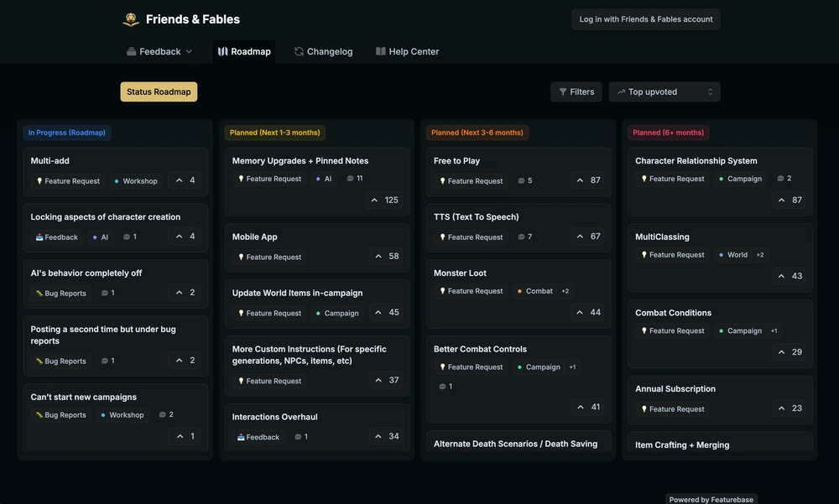The height and width of the screenshot is (504, 839).
Task: Upvote the Free to Play card
Action: coord(588,180)
